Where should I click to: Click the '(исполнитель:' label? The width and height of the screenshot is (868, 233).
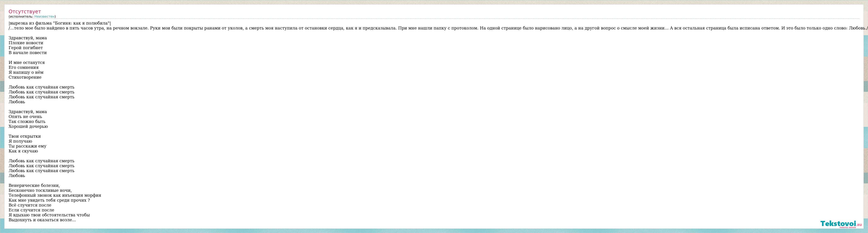21,17
